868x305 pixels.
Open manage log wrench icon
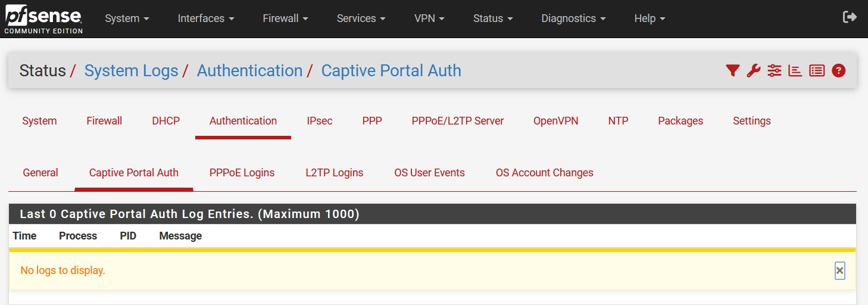click(x=753, y=70)
